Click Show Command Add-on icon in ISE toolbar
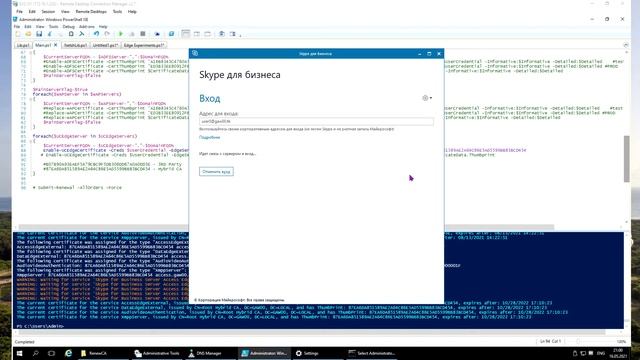 pos(233,34)
